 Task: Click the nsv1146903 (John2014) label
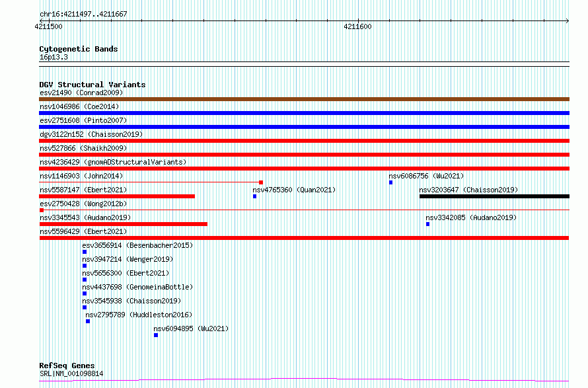click(81, 176)
